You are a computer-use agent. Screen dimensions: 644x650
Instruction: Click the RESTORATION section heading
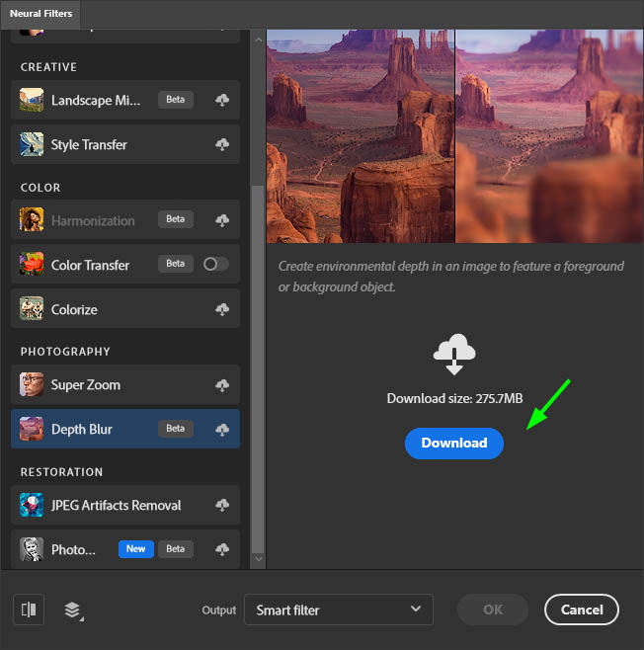tap(62, 472)
